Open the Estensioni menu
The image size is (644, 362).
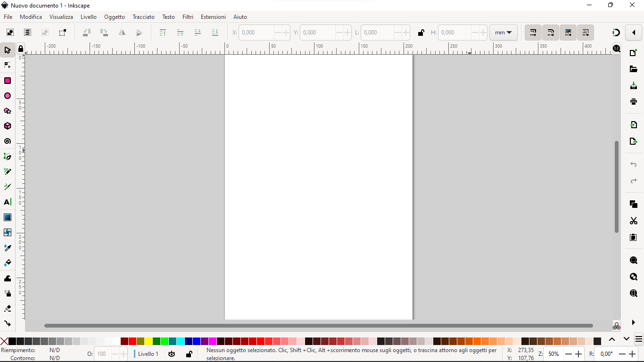pos(213,17)
